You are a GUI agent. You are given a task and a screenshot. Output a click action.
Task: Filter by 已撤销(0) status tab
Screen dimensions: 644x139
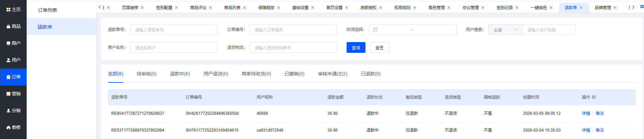pos(294,74)
